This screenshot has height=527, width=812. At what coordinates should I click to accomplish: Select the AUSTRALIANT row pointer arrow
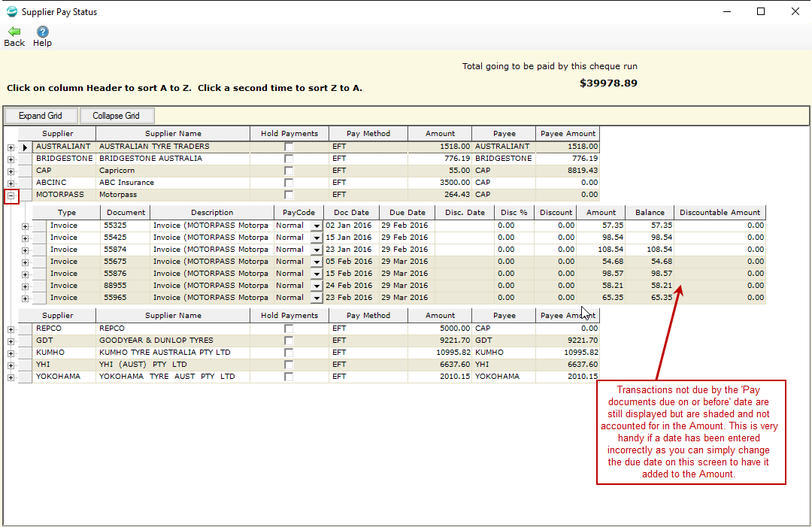(25, 147)
